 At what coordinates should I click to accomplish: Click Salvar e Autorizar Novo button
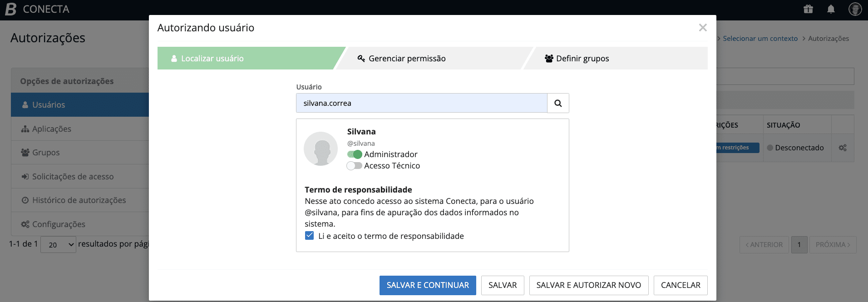588,285
